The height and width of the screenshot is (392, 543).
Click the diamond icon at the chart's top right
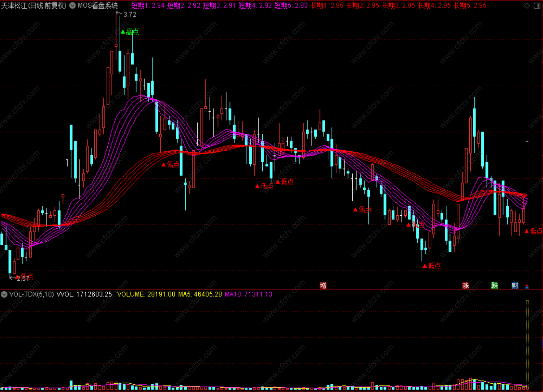[x=527, y=5]
